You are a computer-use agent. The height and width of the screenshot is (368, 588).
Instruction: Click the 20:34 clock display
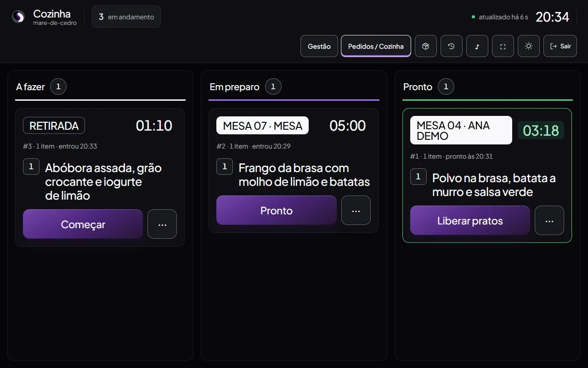point(553,17)
